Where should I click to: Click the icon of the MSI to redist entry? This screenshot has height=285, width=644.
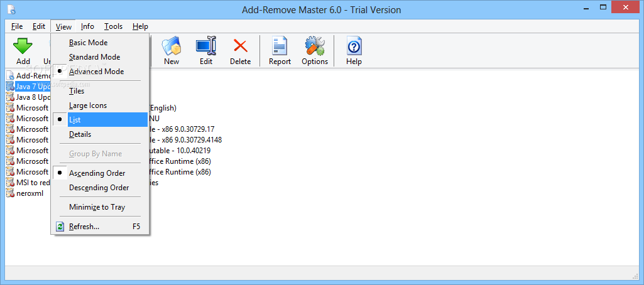[x=10, y=183]
